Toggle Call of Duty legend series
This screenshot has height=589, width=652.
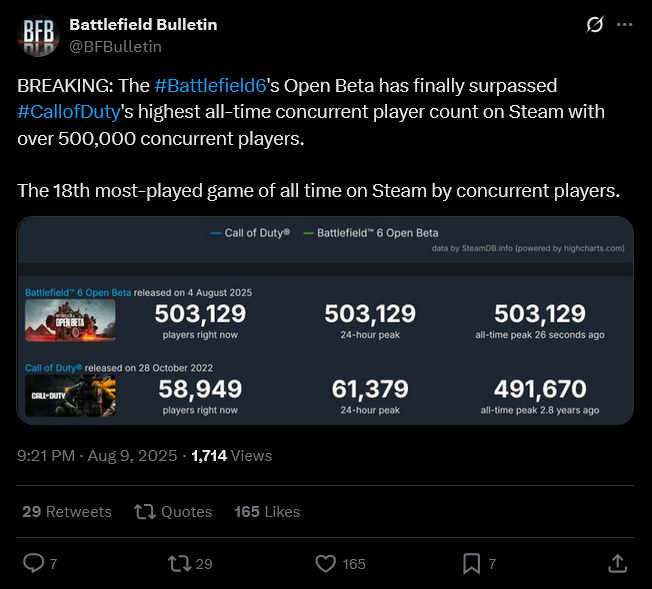pos(251,233)
